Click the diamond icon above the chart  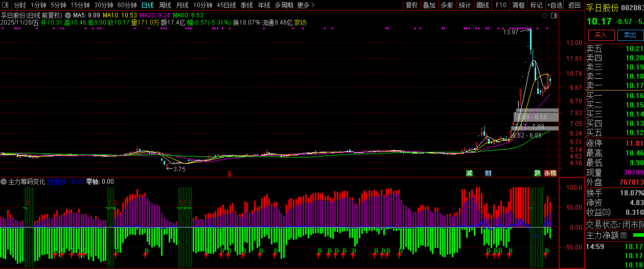pos(544,16)
